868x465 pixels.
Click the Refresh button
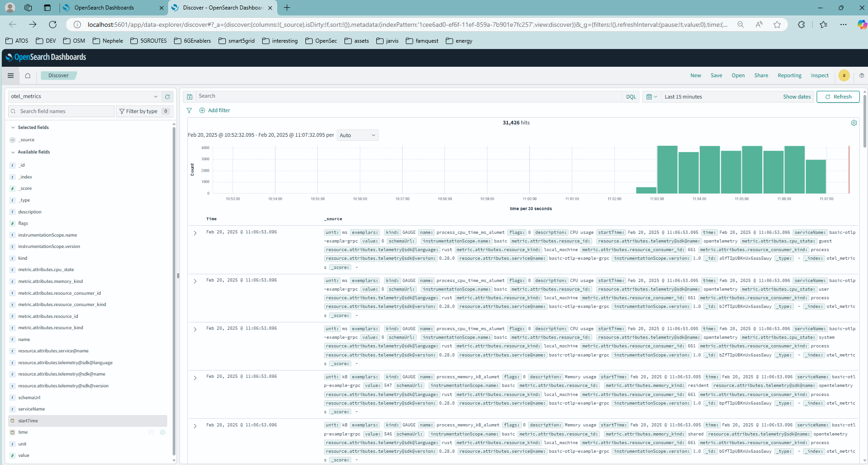[x=838, y=97]
